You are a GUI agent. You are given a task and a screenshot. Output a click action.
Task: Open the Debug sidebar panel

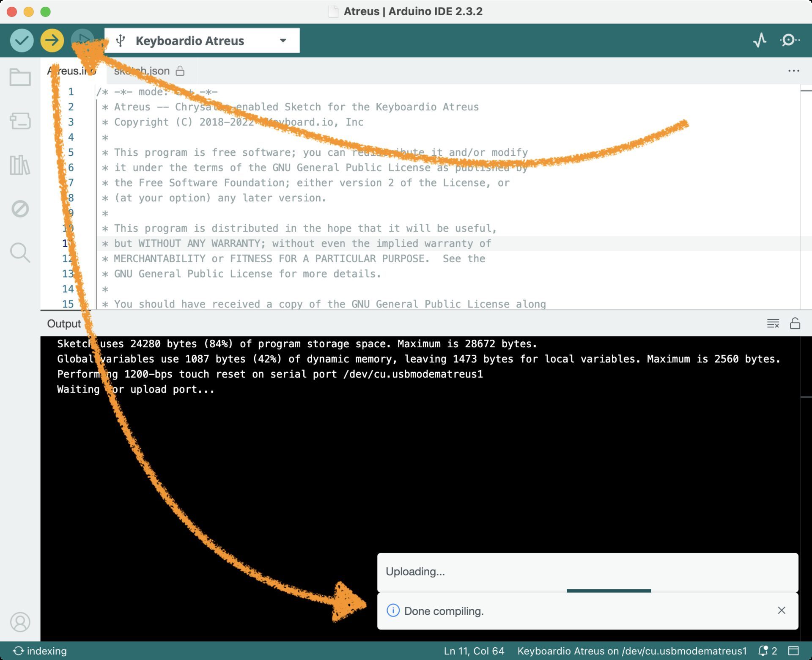click(x=20, y=209)
